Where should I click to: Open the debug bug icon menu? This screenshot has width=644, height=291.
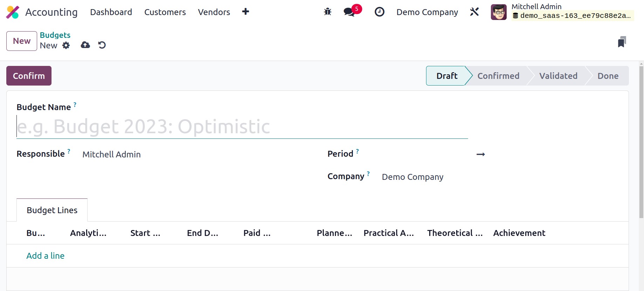coord(328,12)
